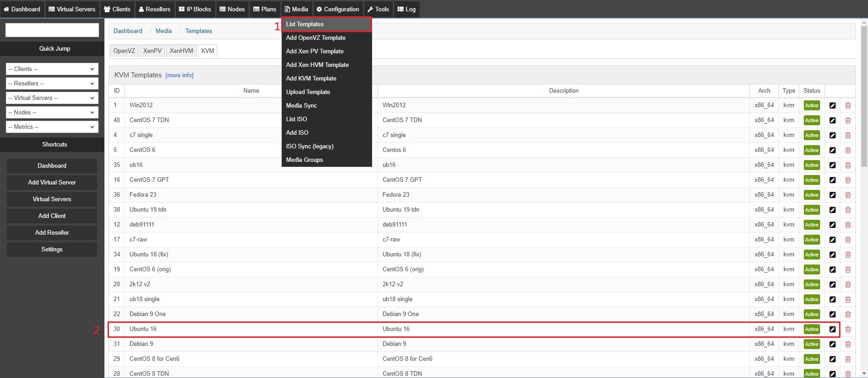Click the edit icon for Ubuntu 16 row
Screen dimensions: 868x378
tap(832, 329)
